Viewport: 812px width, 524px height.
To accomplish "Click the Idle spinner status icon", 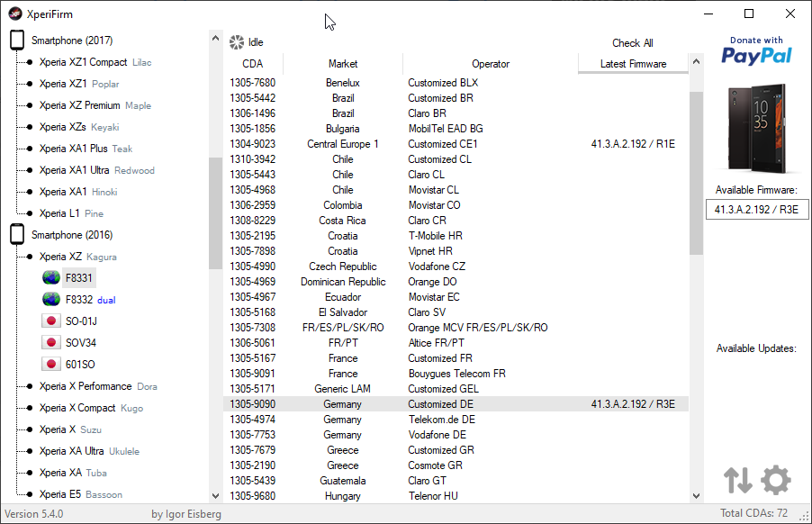I will (237, 42).
